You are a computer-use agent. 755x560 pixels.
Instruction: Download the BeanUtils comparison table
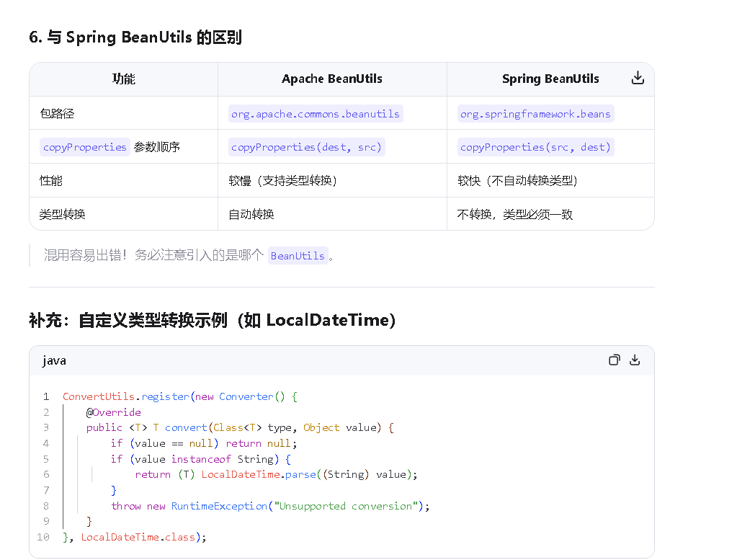point(638,78)
